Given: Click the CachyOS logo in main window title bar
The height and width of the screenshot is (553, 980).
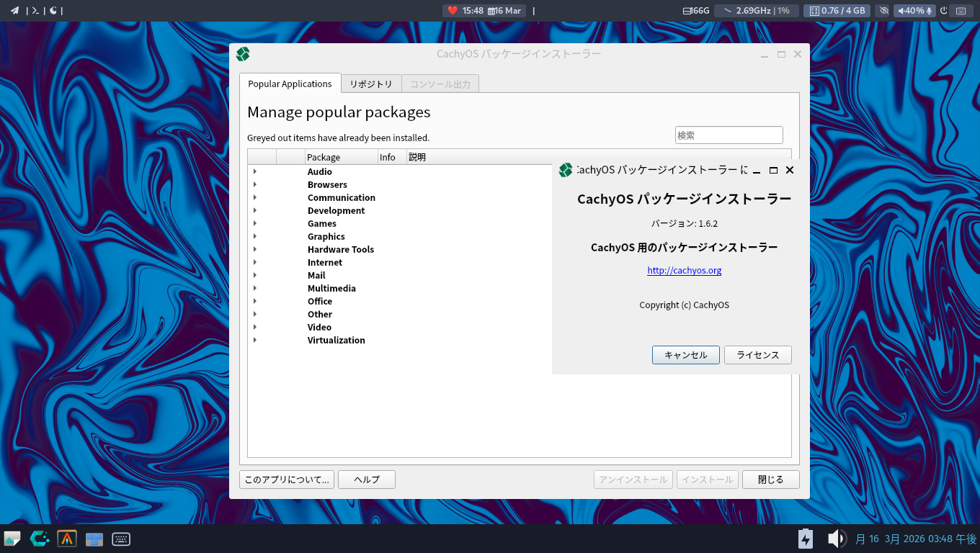Looking at the screenshot, I should tap(243, 54).
